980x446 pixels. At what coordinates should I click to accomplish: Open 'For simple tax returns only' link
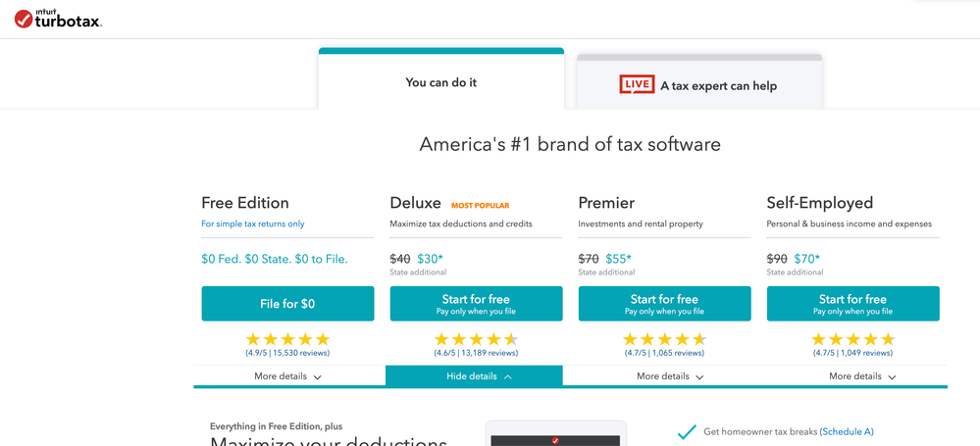click(x=252, y=223)
